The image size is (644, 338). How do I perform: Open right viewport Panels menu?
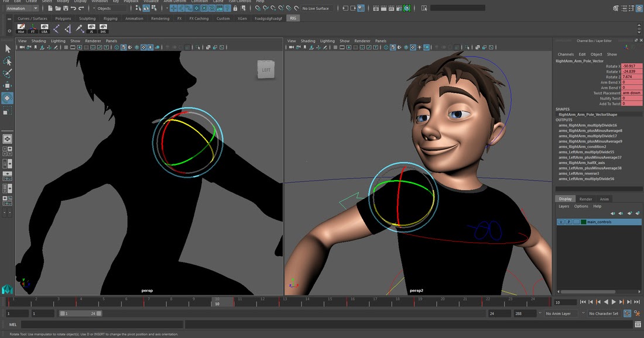click(381, 41)
